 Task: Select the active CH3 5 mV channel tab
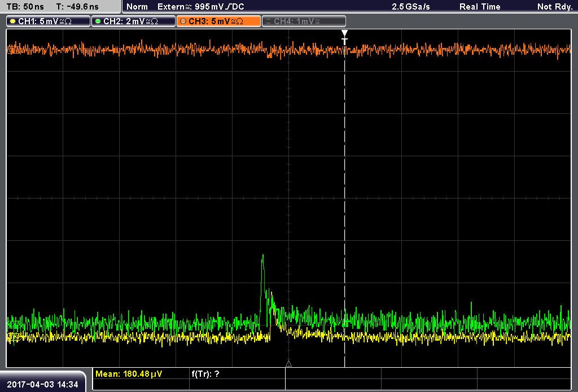click(x=218, y=21)
